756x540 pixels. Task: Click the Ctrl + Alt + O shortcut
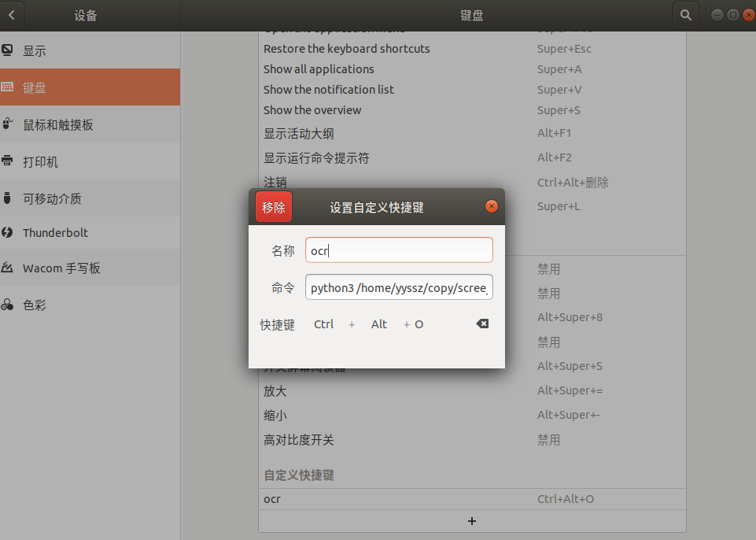pyautogui.click(x=368, y=324)
